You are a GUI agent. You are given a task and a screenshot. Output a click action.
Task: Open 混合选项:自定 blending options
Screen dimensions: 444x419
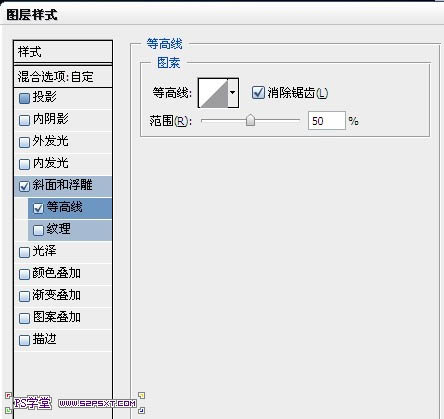pos(63,77)
